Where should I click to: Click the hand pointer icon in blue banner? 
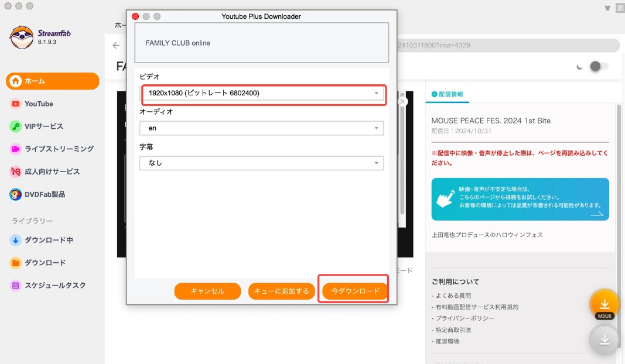pyautogui.click(x=445, y=198)
